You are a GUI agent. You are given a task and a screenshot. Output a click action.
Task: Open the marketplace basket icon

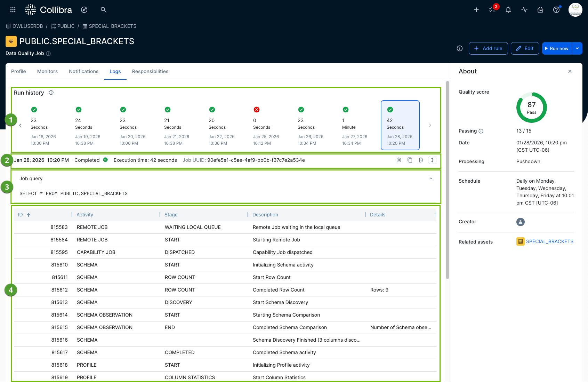coord(540,10)
